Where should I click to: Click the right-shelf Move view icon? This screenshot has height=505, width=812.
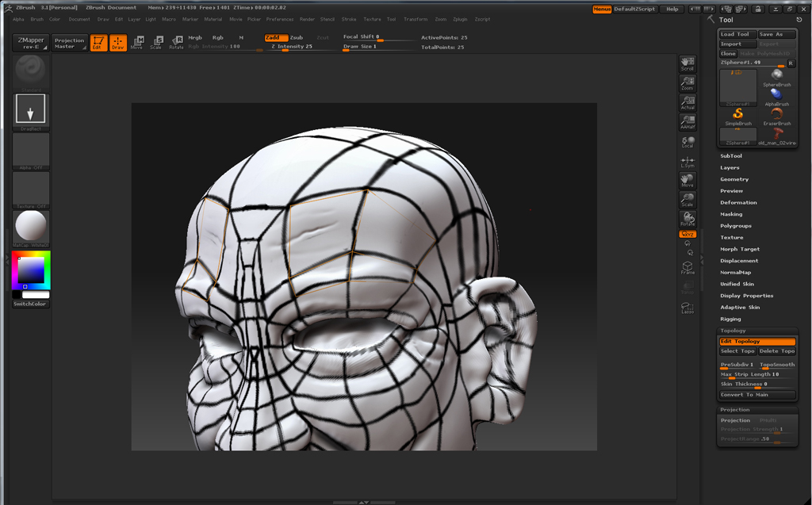[688, 180]
